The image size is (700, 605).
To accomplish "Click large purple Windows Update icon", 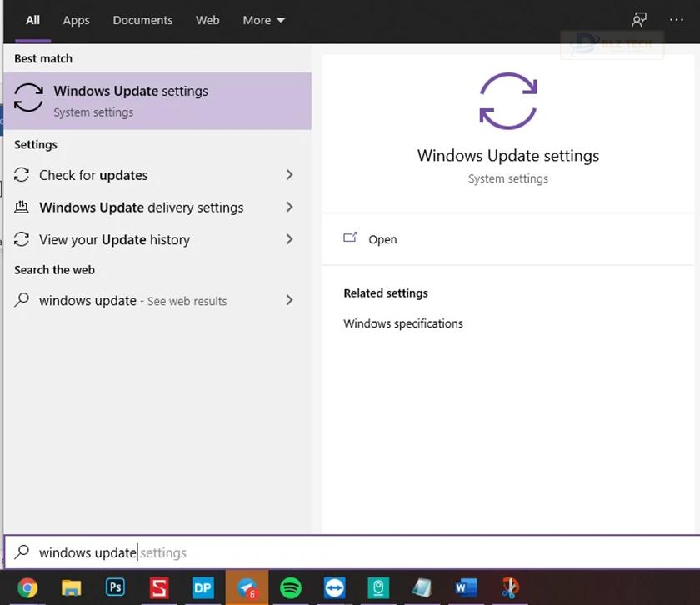I will [508, 101].
